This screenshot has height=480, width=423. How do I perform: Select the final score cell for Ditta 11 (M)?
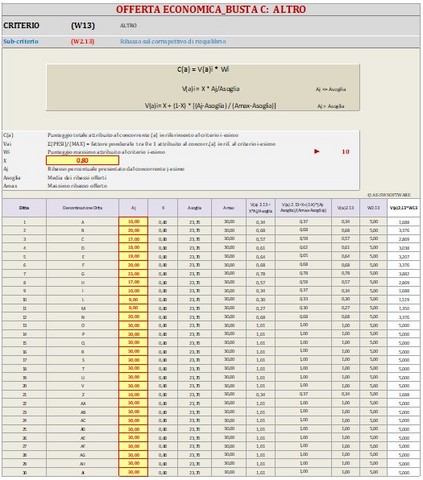pyautogui.click(x=404, y=308)
